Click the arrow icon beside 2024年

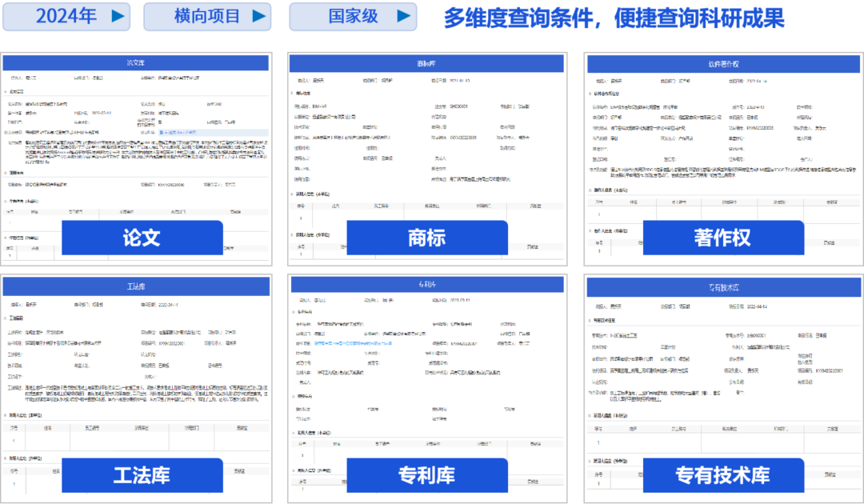coord(118,16)
